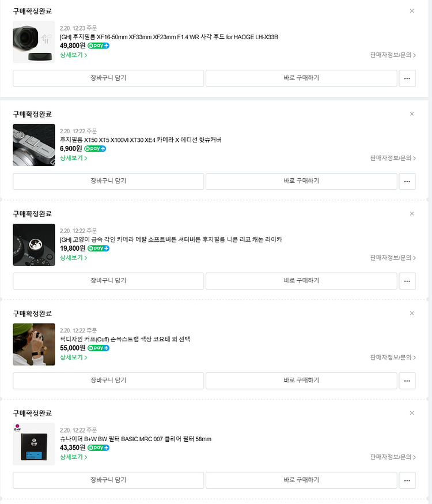Buy the Peak Design Cuff strap now

pos(301,381)
